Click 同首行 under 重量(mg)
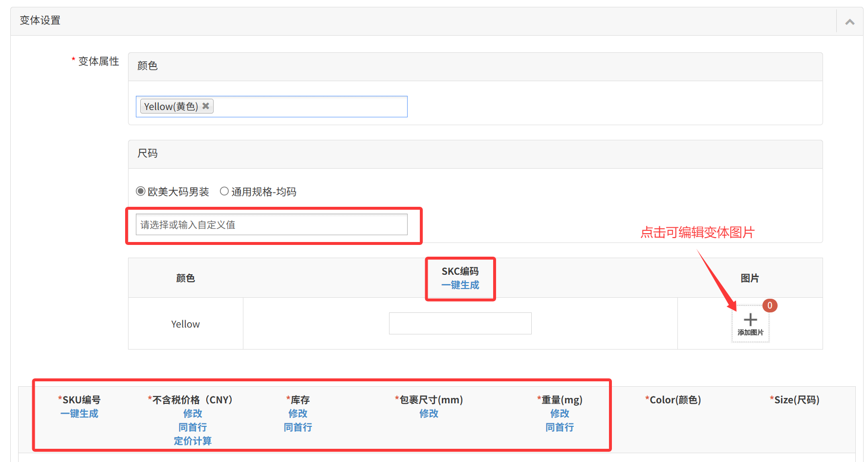Viewport: 868px width, 462px height. tap(560, 427)
